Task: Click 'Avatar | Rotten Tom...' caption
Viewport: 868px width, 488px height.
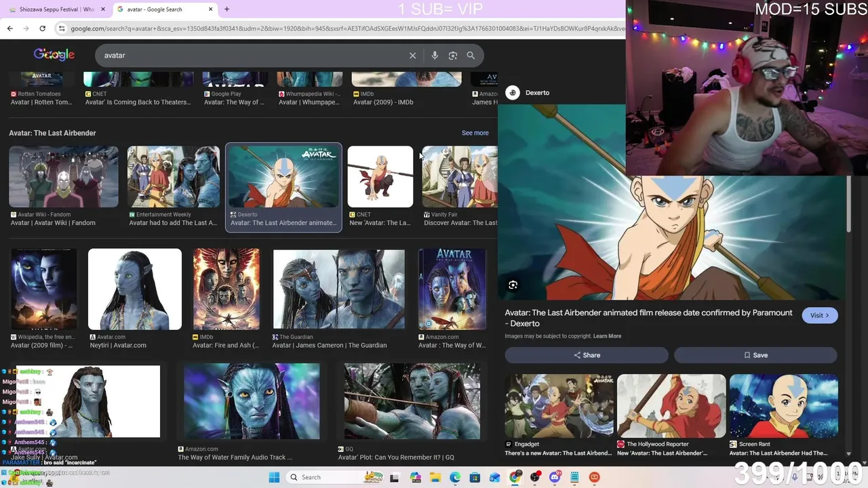Action: point(41,102)
